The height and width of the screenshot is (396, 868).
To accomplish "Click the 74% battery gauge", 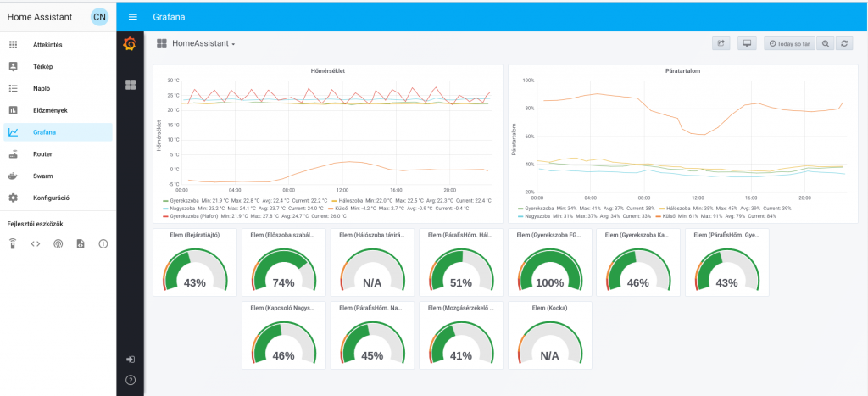I will tap(283, 267).
